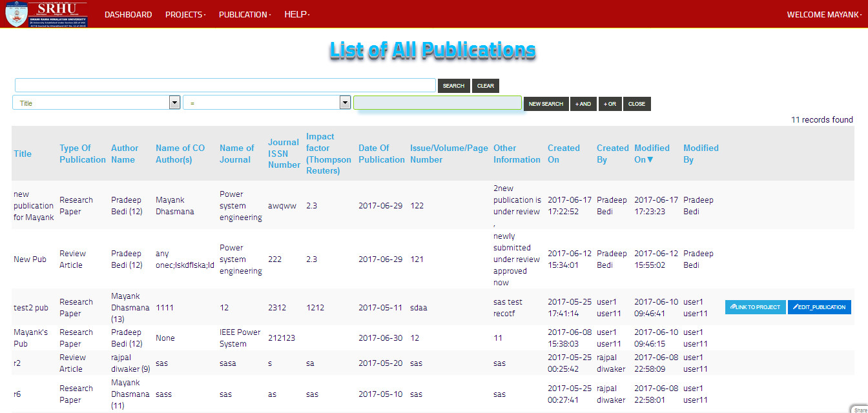This screenshot has width=868, height=413.
Task: Sort by Author Name column
Action: [x=125, y=154]
